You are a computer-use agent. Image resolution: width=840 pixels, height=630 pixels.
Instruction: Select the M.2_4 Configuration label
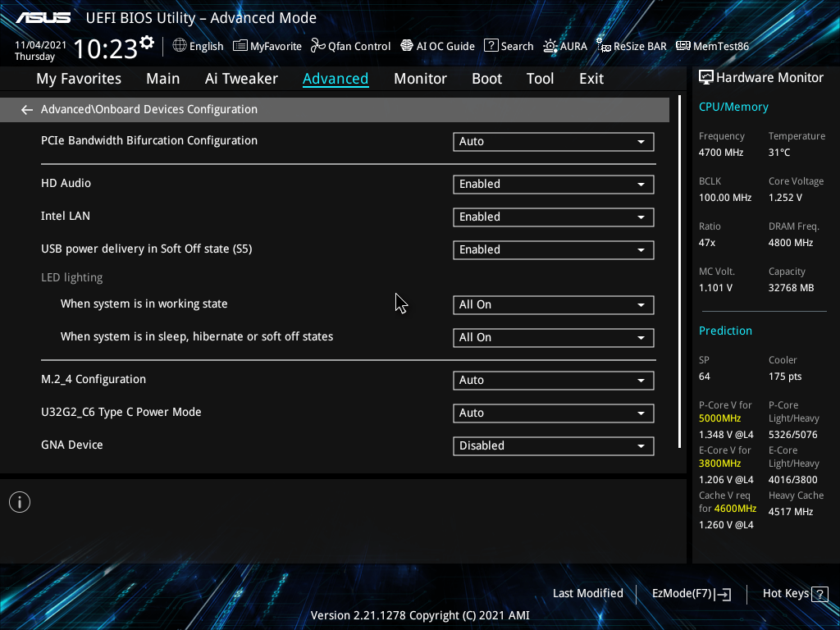point(94,379)
